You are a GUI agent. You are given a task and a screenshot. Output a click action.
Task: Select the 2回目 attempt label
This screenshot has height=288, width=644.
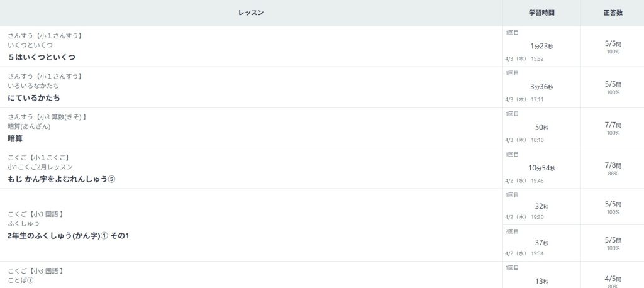[x=511, y=231]
